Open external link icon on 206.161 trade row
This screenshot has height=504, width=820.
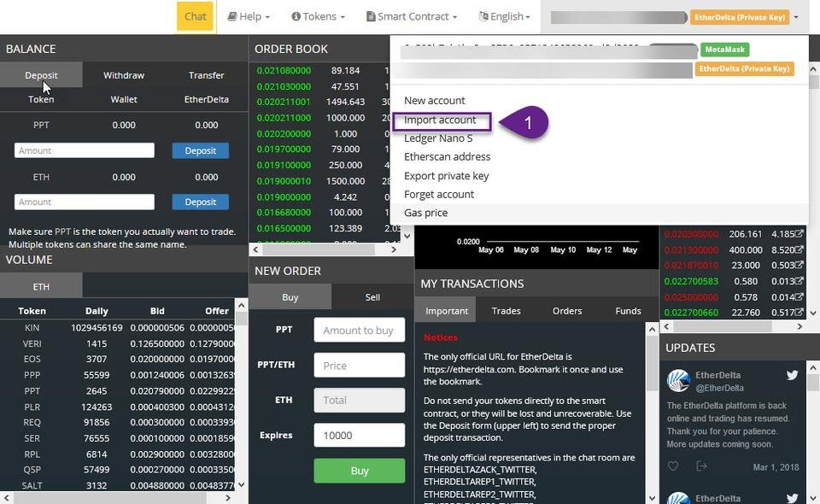click(x=799, y=234)
